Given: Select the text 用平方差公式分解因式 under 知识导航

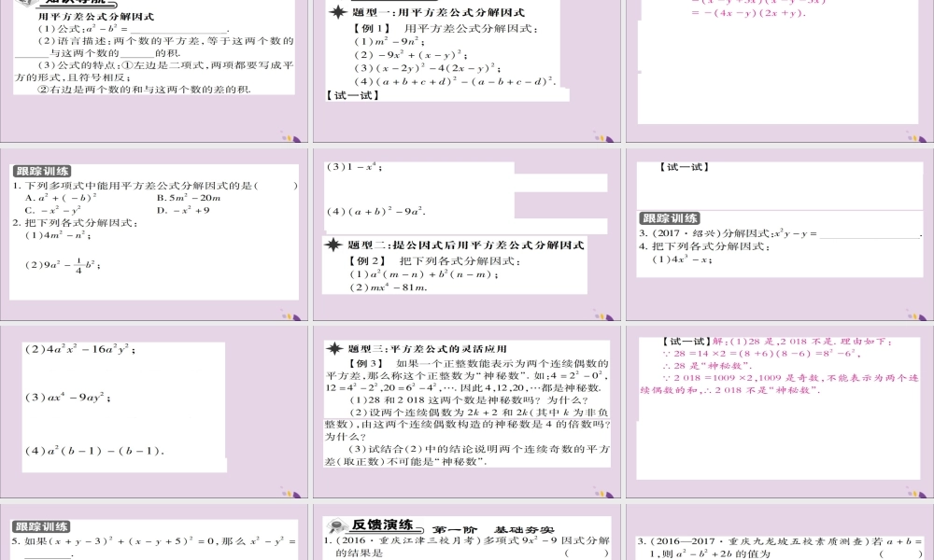Looking at the screenshot, I should [x=96, y=17].
